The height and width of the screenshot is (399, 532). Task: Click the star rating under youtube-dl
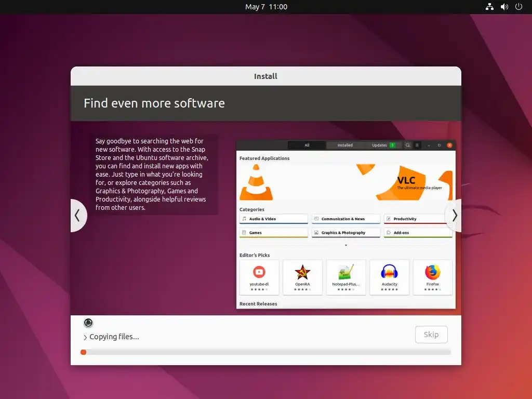click(259, 289)
